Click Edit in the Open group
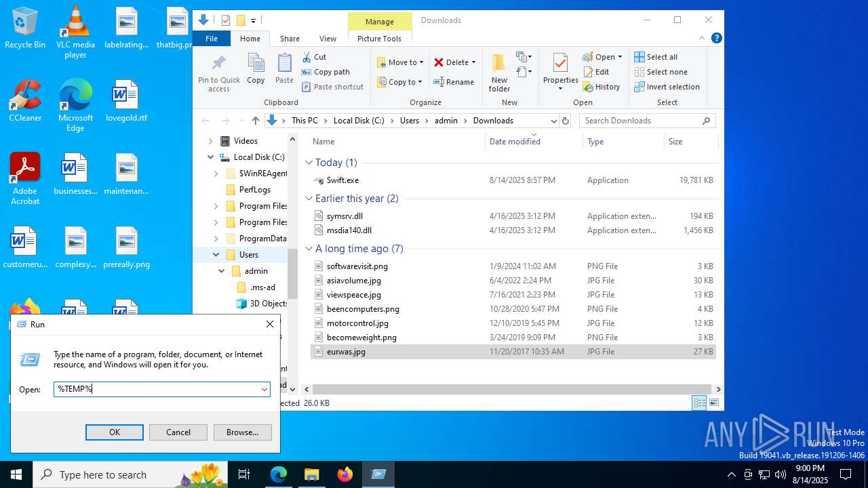Image resolution: width=868 pixels, height=488 pixels. point(596,72)
